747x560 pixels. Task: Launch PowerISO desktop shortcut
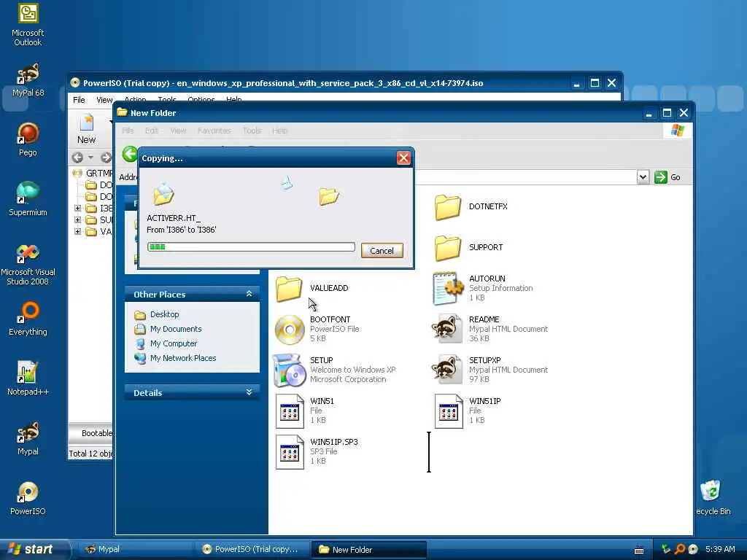point(28,498)
